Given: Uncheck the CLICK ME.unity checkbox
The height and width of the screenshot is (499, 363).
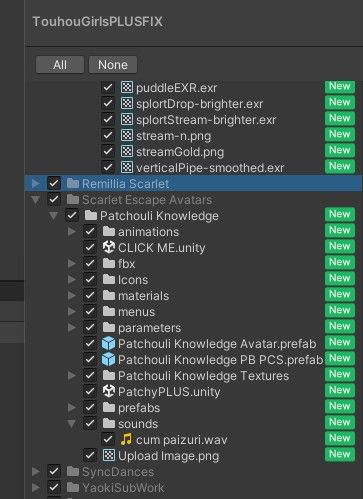Looking at the screenshot, I should (90, 247).
